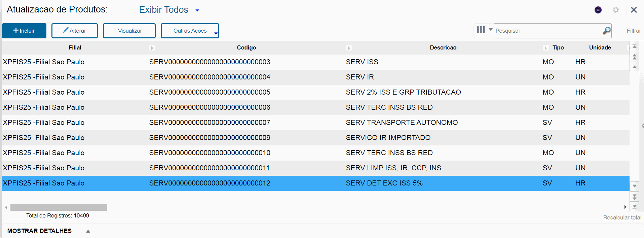Click the Incluir button
This screenshot has width=644, height=238.
[x=24, y=31]
